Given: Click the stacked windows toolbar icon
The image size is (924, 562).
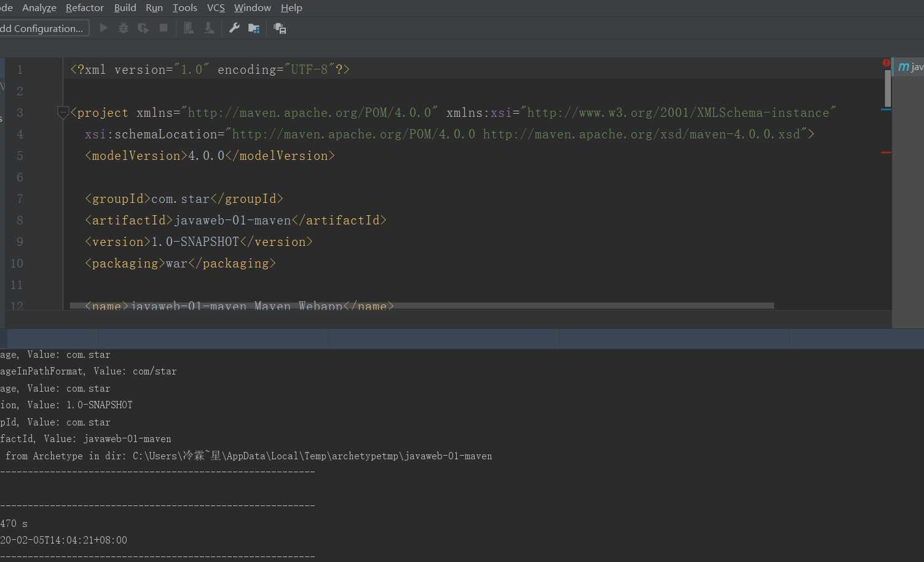Looking at the screenshot, I should pos(280,28).
